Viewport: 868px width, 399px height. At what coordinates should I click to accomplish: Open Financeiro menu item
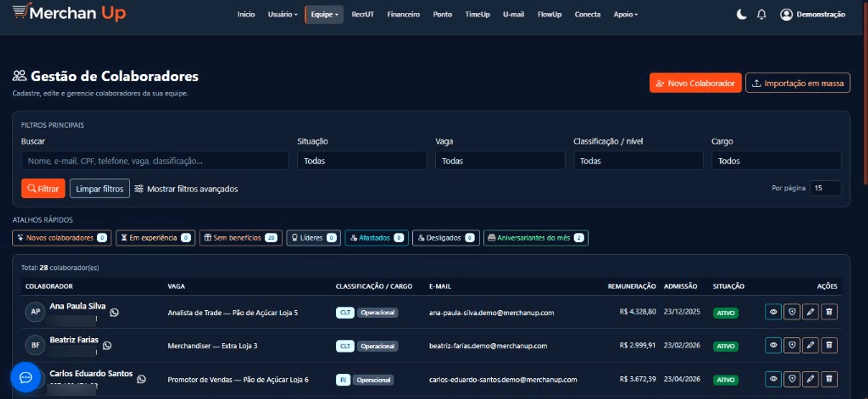(403, 14)
